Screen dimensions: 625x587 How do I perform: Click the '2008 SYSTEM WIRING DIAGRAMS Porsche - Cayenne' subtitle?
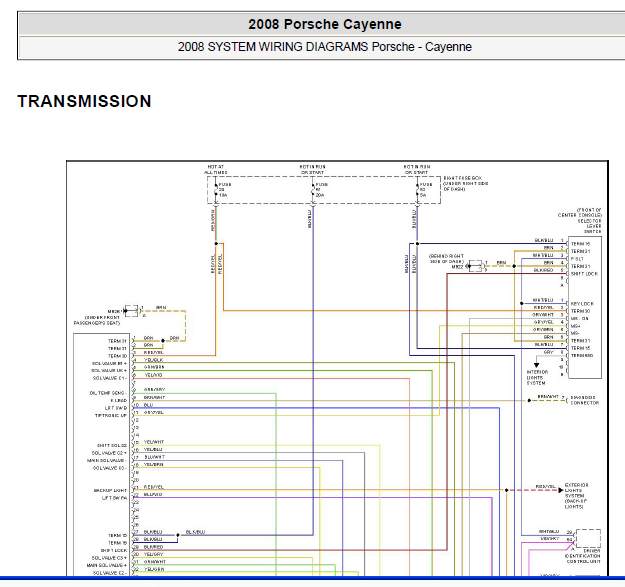[325, 47]
